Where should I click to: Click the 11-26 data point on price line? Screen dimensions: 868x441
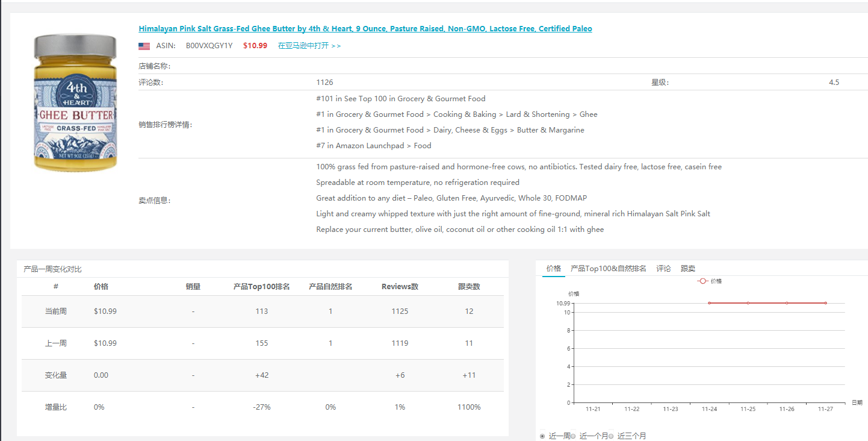787,303
